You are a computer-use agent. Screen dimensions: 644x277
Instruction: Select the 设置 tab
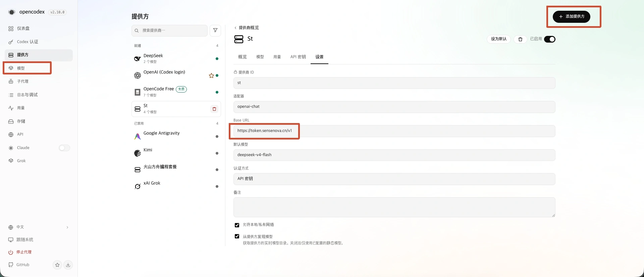[319, 57]
